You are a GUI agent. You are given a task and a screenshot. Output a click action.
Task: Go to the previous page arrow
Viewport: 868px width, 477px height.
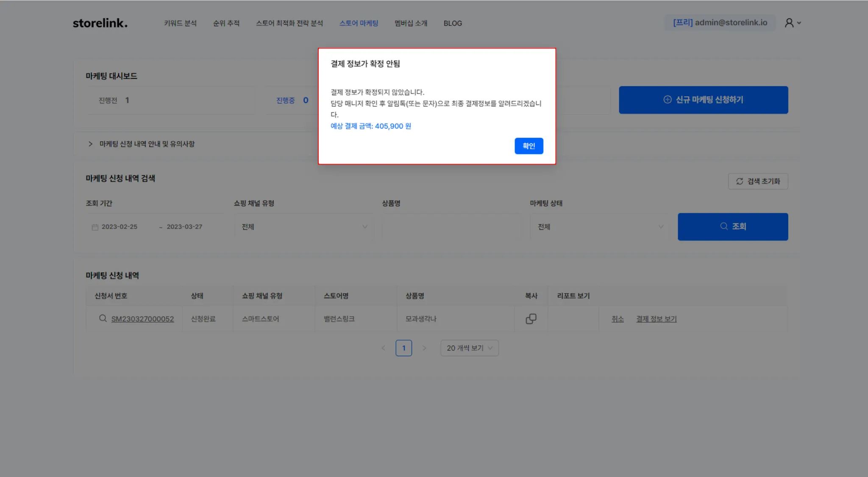click(383, 348)
